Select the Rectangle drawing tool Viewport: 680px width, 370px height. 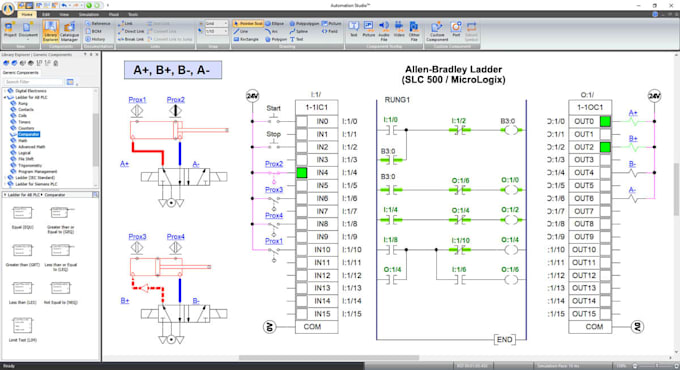point(246,39)
